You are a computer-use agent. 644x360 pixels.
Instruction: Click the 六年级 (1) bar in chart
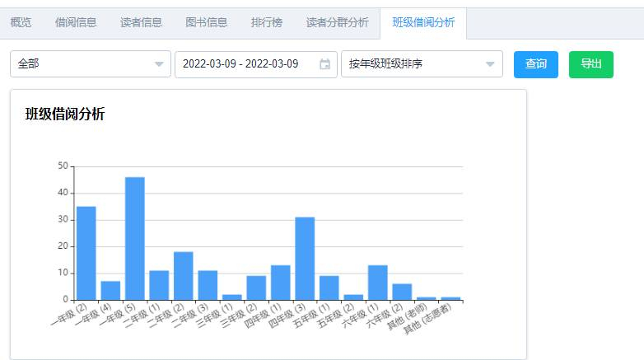coord(378,283)
